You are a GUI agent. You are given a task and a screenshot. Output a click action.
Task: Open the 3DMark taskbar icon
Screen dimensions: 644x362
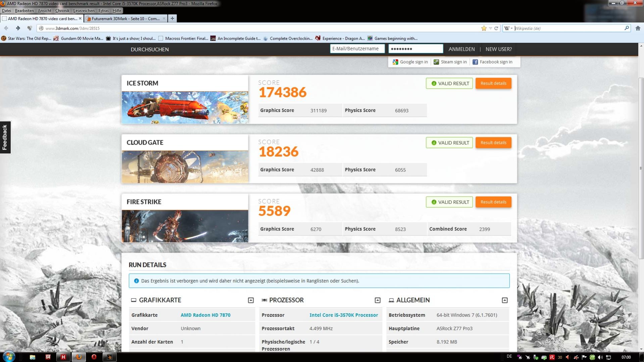(109, 357)
